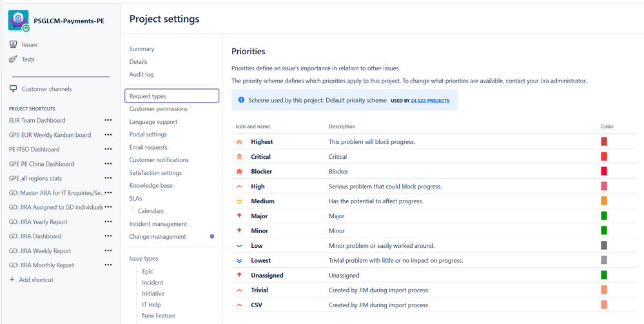This screenshot has height=324, width=644.
Task: Click the plus icon beside Add shortcut
Action: [12, 279]
